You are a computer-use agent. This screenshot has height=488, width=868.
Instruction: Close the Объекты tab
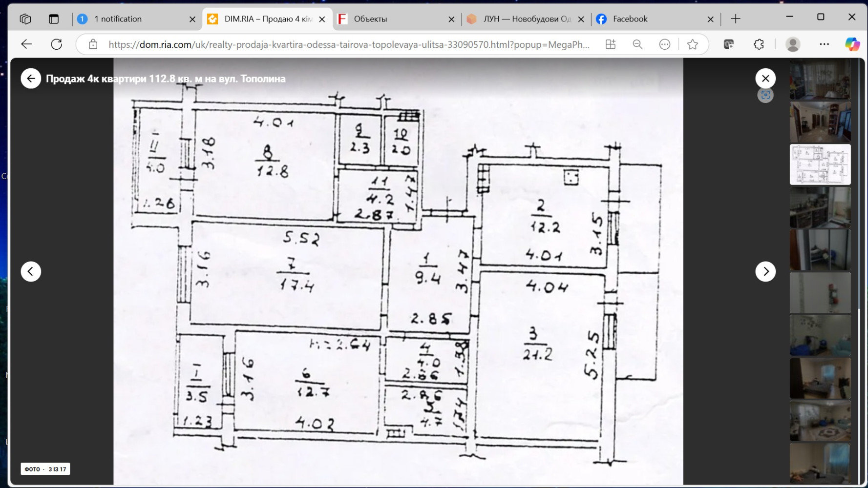pos(451,19)
